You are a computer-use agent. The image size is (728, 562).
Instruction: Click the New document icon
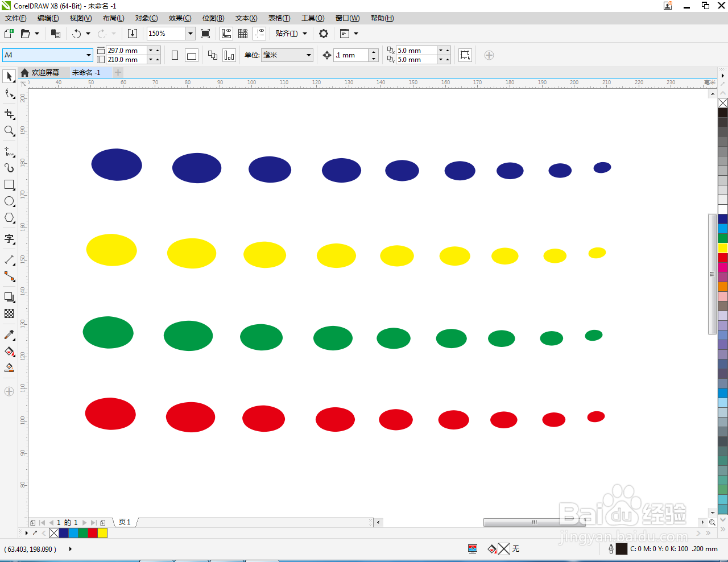[x=9, y=34]
